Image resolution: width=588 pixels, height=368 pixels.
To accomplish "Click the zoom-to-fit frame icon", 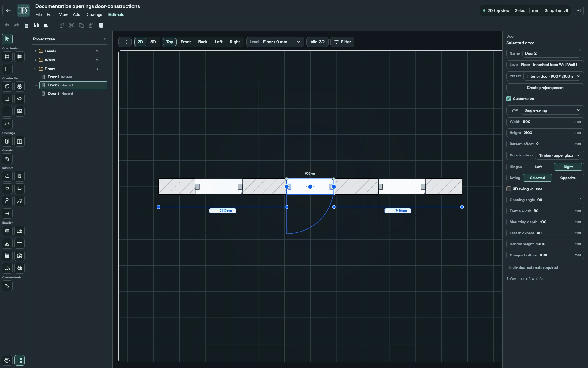I will (125, 42).
